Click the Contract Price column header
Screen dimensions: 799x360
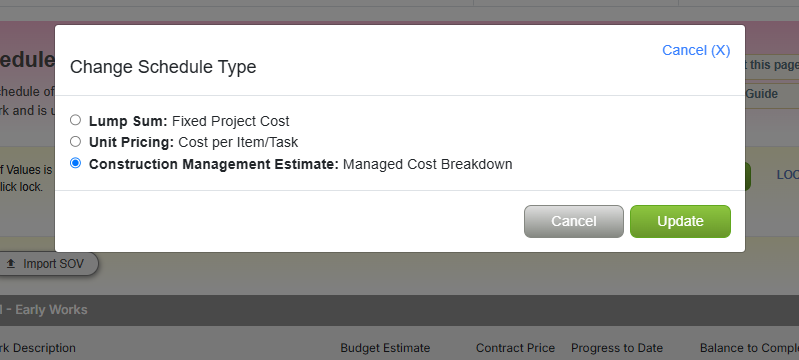pyautogui.click(x=515, y=348)
